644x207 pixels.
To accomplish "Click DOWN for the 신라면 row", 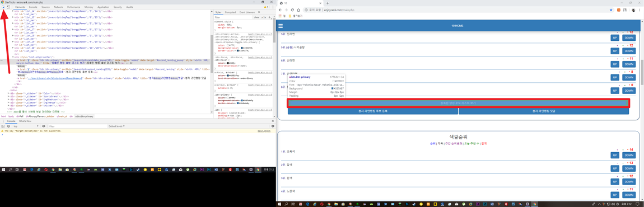I will (628, 64).
